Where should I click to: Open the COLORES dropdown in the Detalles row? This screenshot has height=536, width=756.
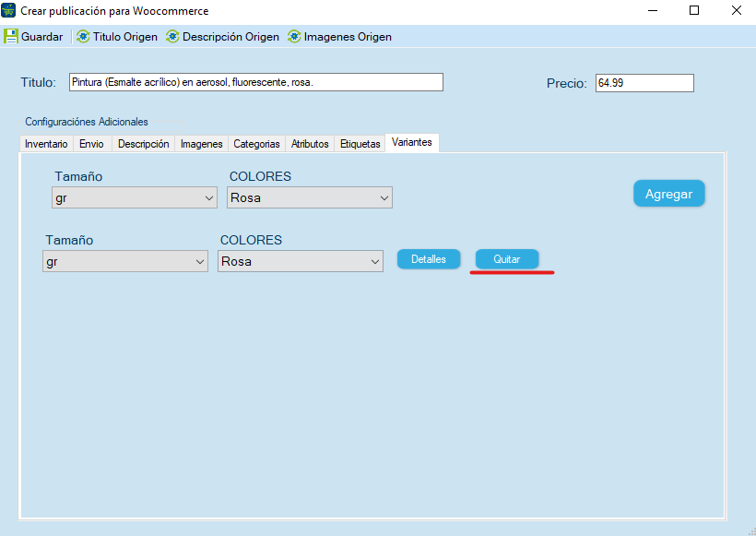click(301, 261)
